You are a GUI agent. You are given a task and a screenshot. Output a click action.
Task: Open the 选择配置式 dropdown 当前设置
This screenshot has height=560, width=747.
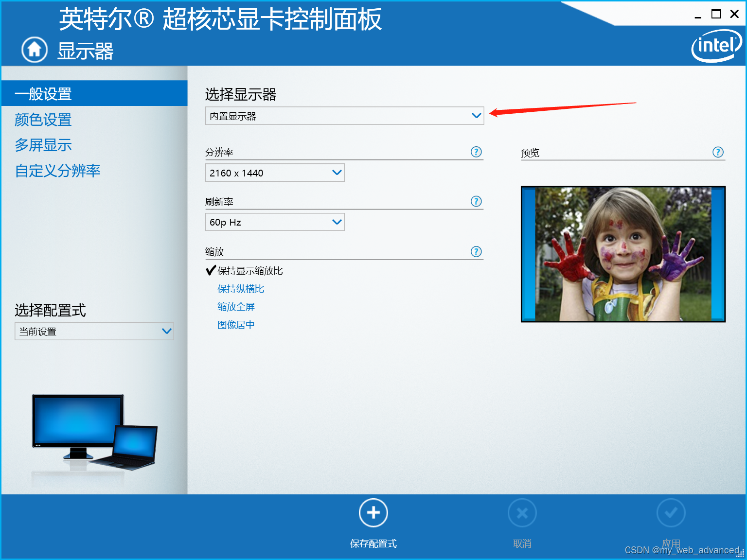[x=94, y=332]
